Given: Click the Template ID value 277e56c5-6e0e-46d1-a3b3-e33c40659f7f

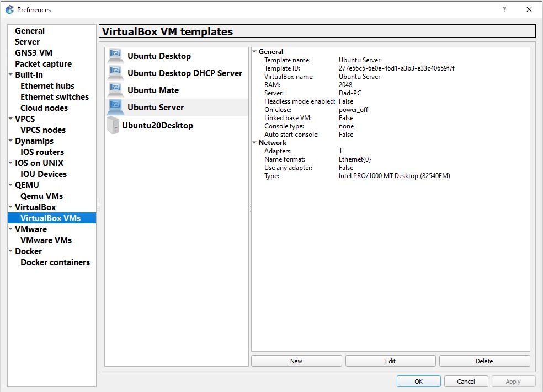Looking at the screenshot, I should pos(397,68).
